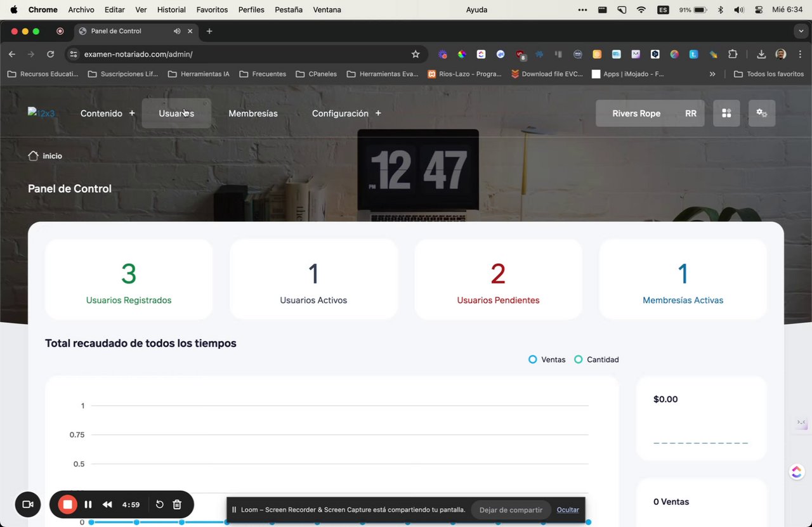Mute the Panel de Control tab audio
The width and height of the screenshot is (812, 527).
tap(177, 31)
